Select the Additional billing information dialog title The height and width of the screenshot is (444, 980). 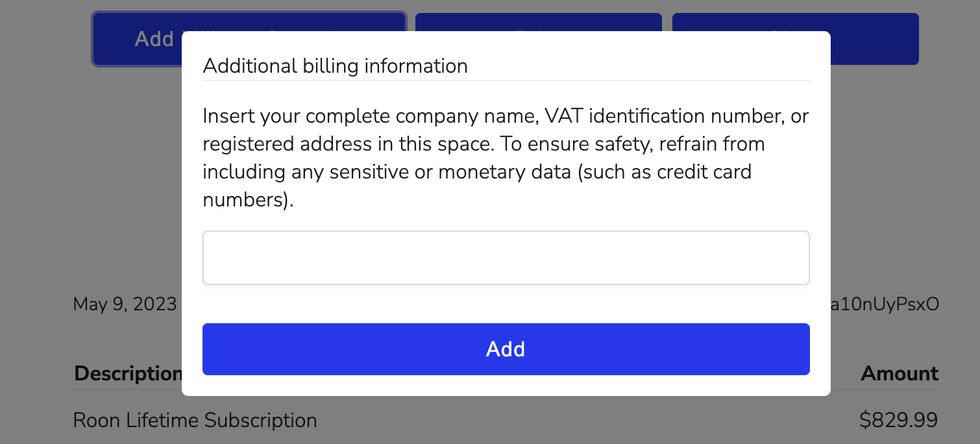335,66
